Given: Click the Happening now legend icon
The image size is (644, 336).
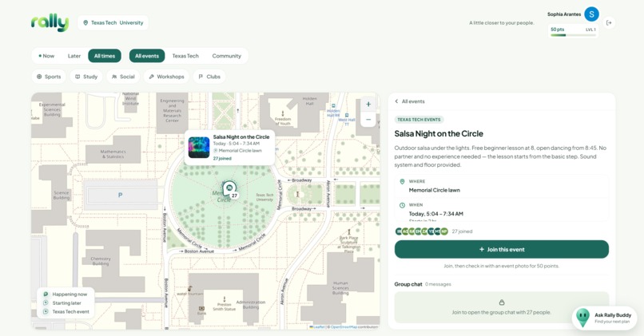Looking at the screenshot, I should click(x=46, y=294).
